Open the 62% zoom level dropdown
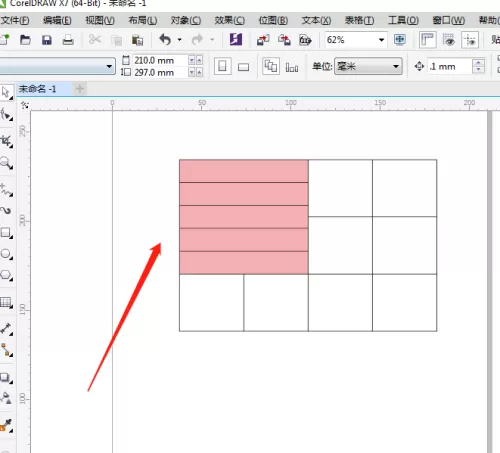Image resolution: width=500 pixels, height=453 pixels. 381,40
